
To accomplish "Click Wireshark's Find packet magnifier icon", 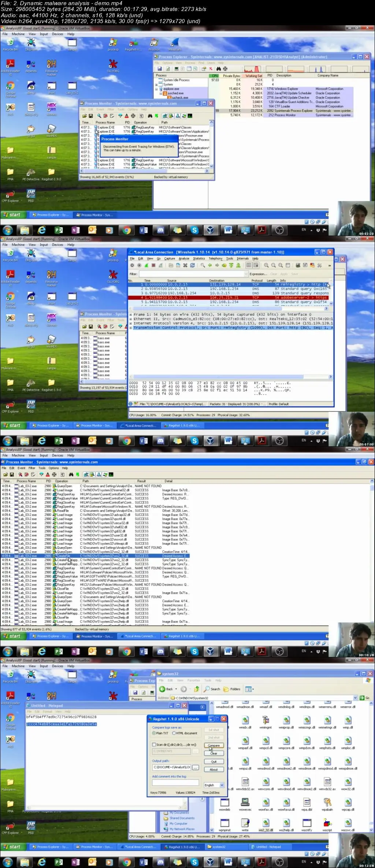I will pyautogui.click(x=203, y=265).
